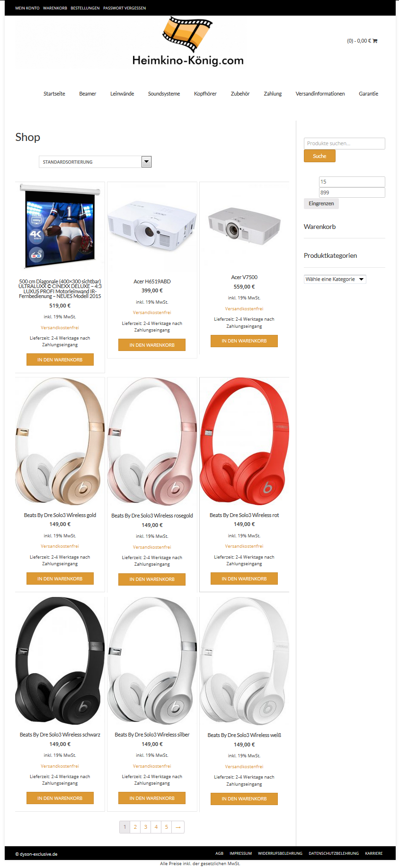Click the Suche search button
The image size is (399, 868).
click(319, 156)
